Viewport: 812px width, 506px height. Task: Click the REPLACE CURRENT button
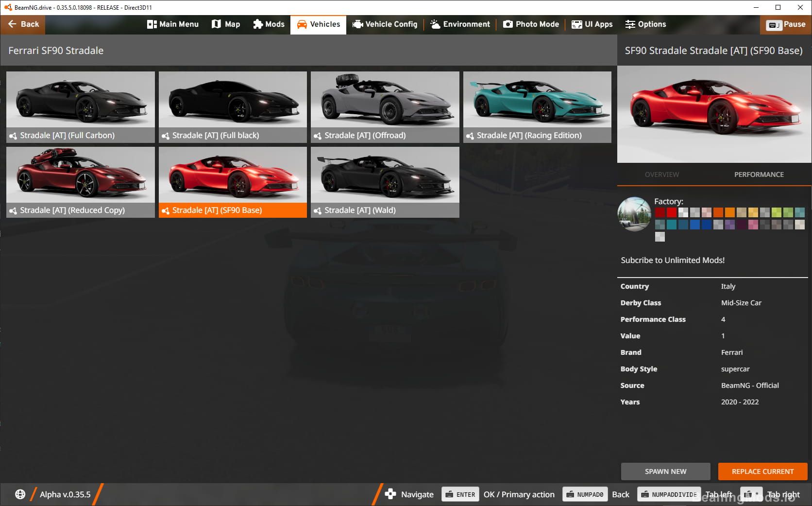[762, 471]
